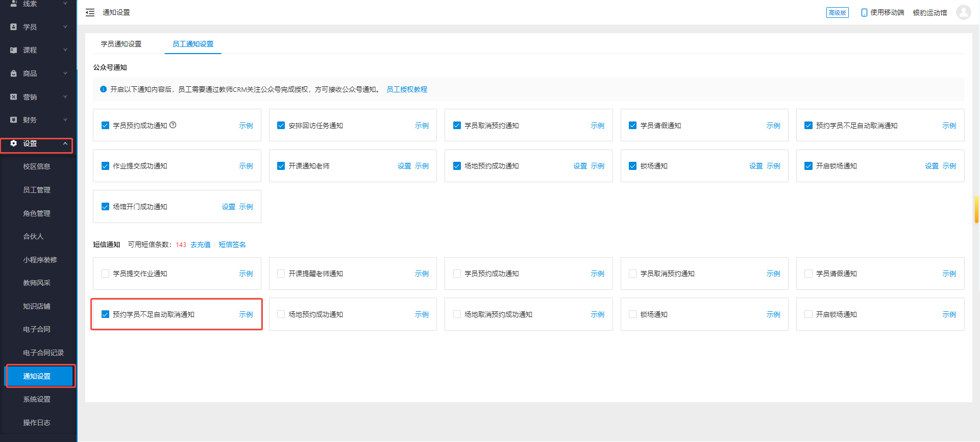
Task: Open 角色管理 in sidebar
Action: 37,213
